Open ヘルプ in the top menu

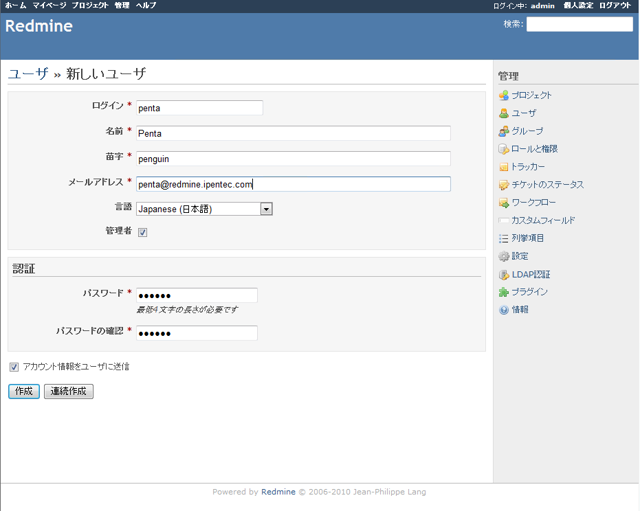pos(146,5)
